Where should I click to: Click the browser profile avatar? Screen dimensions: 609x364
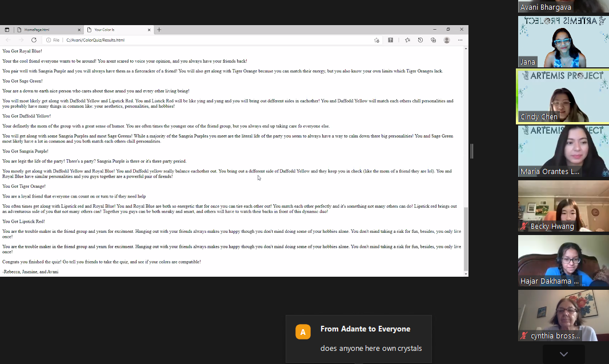447,40
